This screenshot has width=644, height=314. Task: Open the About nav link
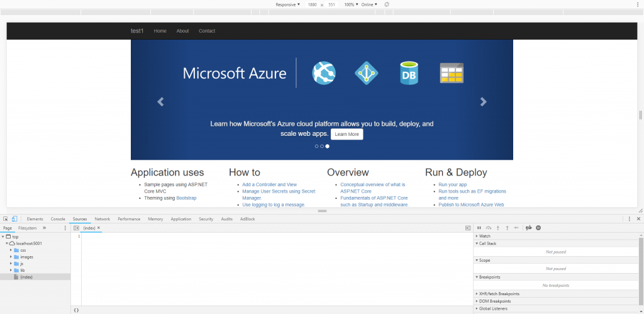pos(183,31)
